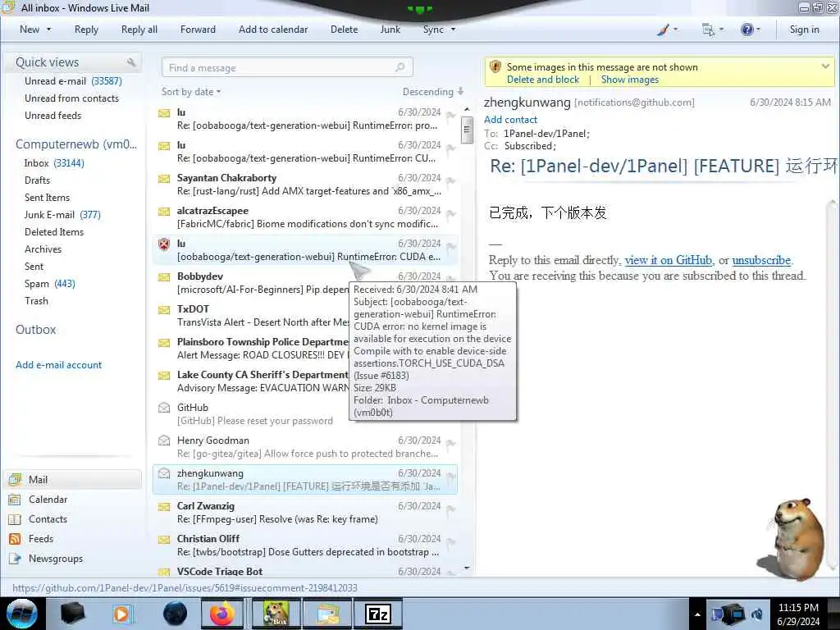The height and width of the screenshot is (630, 840).
Task: Click Add contact link
Action: pos(510,120)
